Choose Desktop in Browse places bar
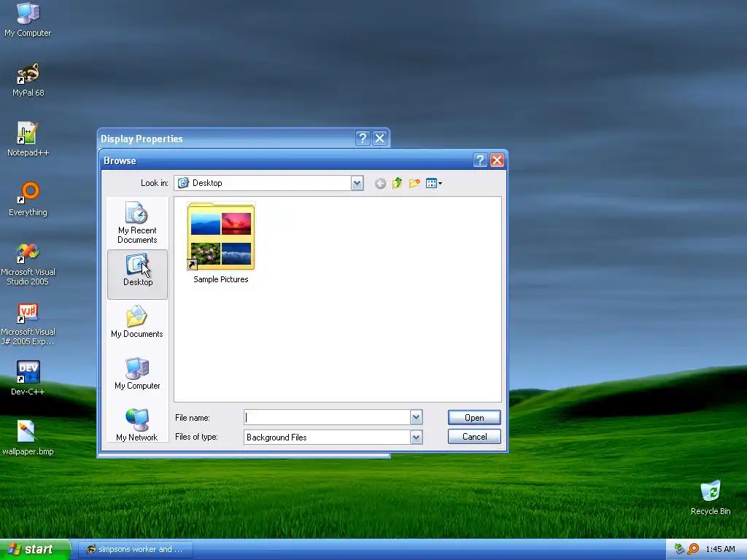Viewport: 747px width, 560px height. pyautogui.click(x=137, y=274)
